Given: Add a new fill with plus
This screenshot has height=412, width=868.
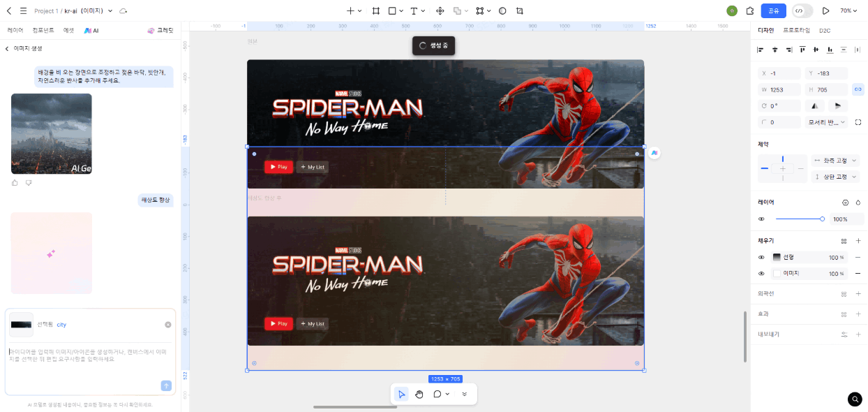Looking at the screenshot, I should (858, 241).
